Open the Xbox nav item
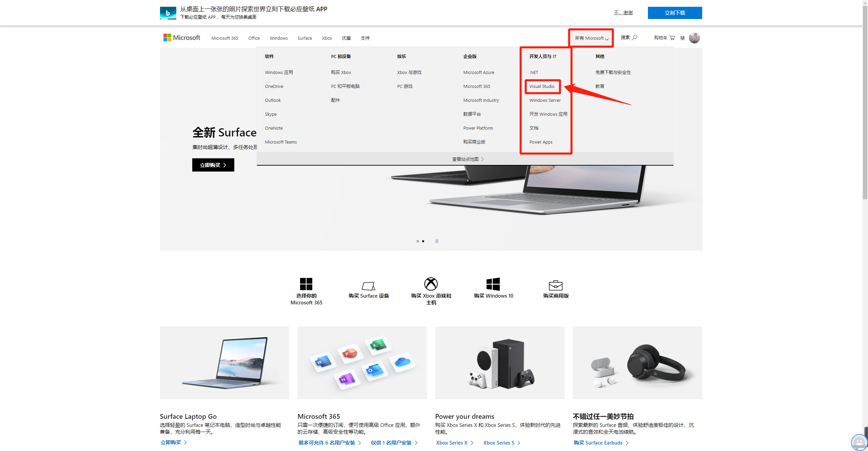Screen dimensions: 868x451 click(x=327, y=38)
